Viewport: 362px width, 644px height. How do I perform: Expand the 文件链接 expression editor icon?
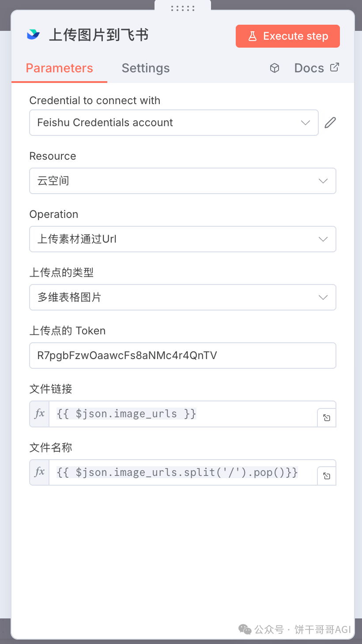point(327,418)
